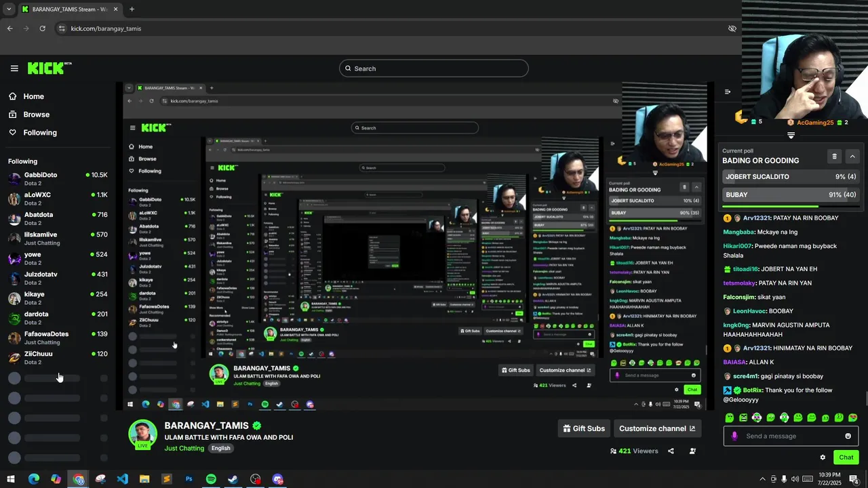Open Photoshop from taskbar

pos(189,479)
